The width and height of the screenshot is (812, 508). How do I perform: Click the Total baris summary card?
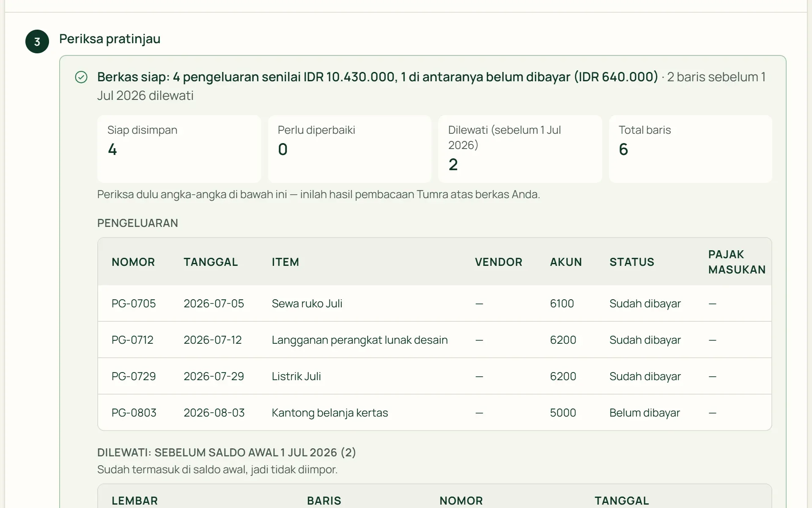690,149
